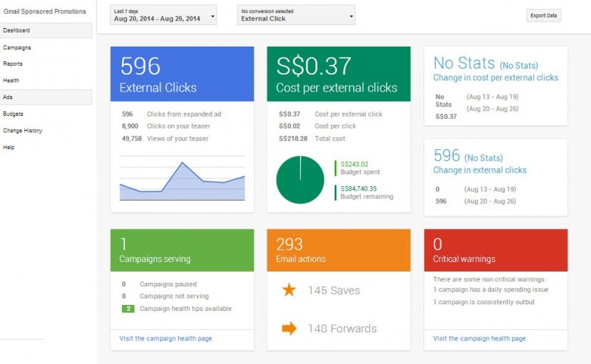591x364 pixels.
Task: Click the 'Cost per click' row
Action: pos(318,126)
